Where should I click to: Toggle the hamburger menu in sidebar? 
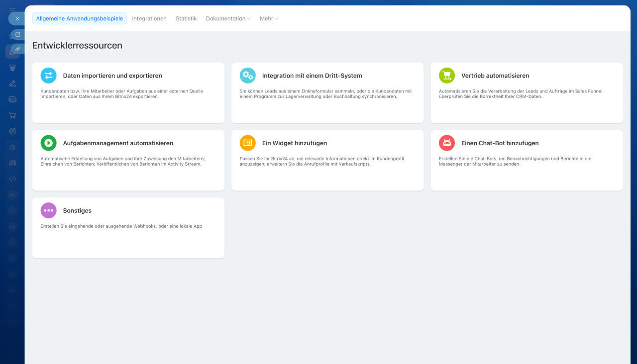[x=12, y=9]
